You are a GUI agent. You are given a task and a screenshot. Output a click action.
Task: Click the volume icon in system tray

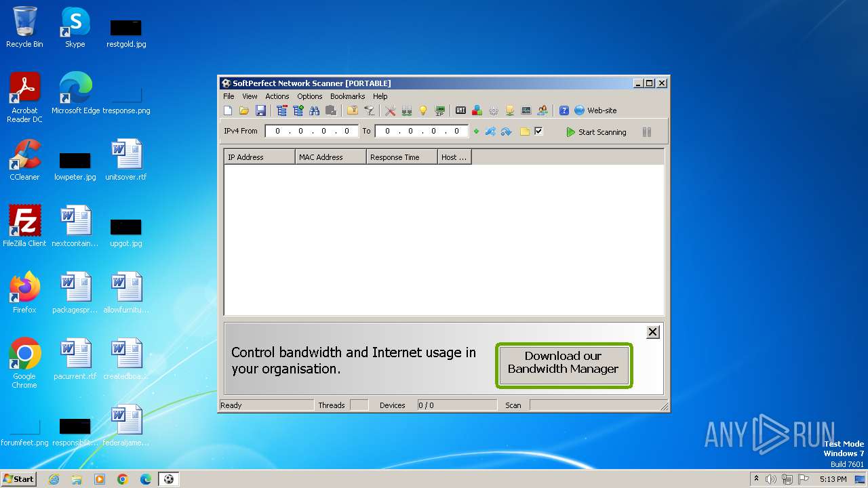click(x=771, y=479)
